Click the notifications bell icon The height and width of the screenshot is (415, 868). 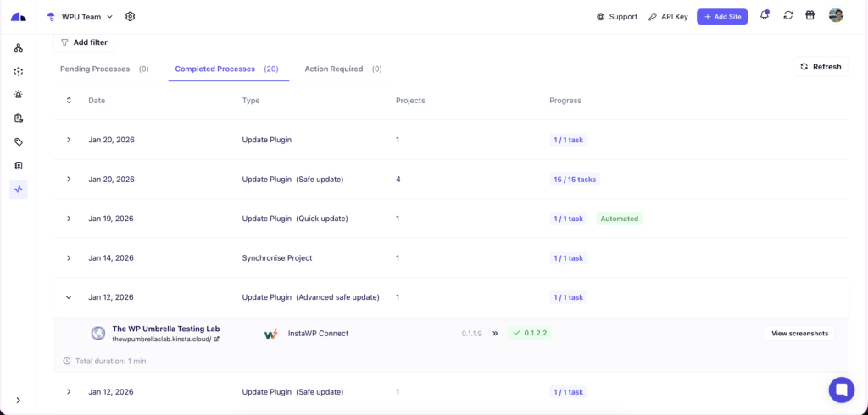(x=765, y=16)
